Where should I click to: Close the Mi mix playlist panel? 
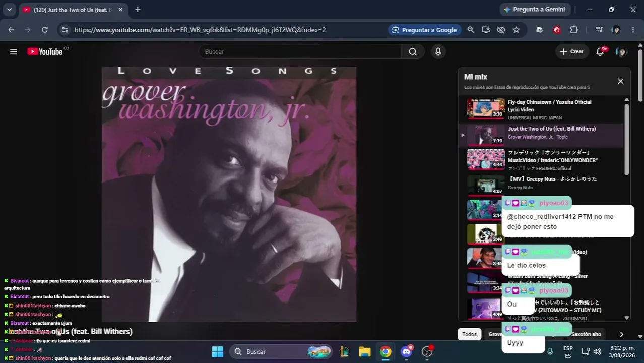point(620,81)
